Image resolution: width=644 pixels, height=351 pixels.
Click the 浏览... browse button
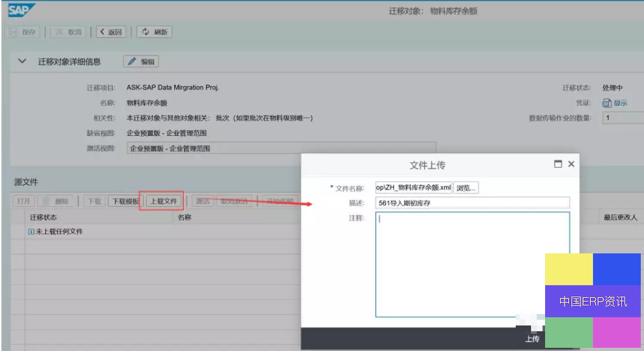pos(466,188)
